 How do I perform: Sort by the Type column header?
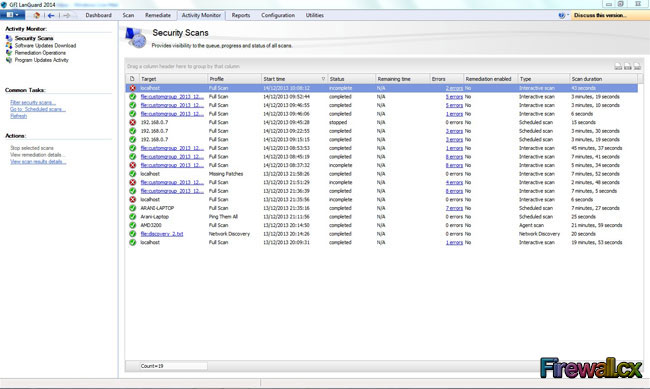tap(543, 79)
